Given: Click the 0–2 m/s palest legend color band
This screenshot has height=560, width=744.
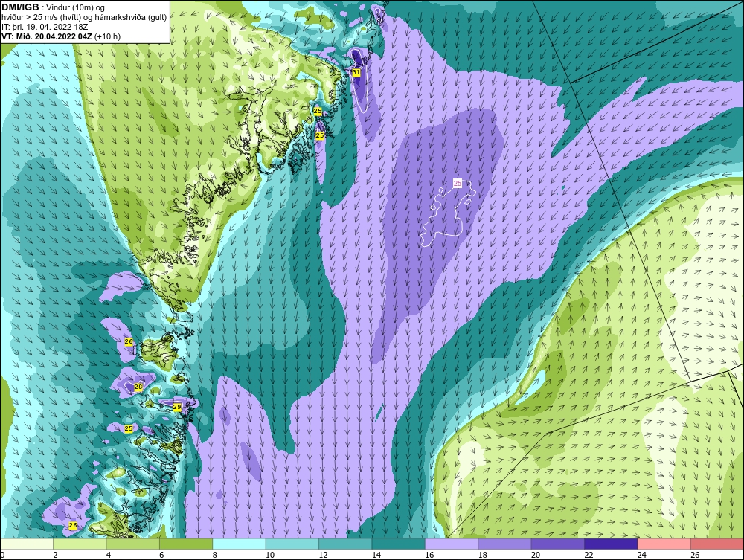Looking at the screenshot, I should 27,544.
